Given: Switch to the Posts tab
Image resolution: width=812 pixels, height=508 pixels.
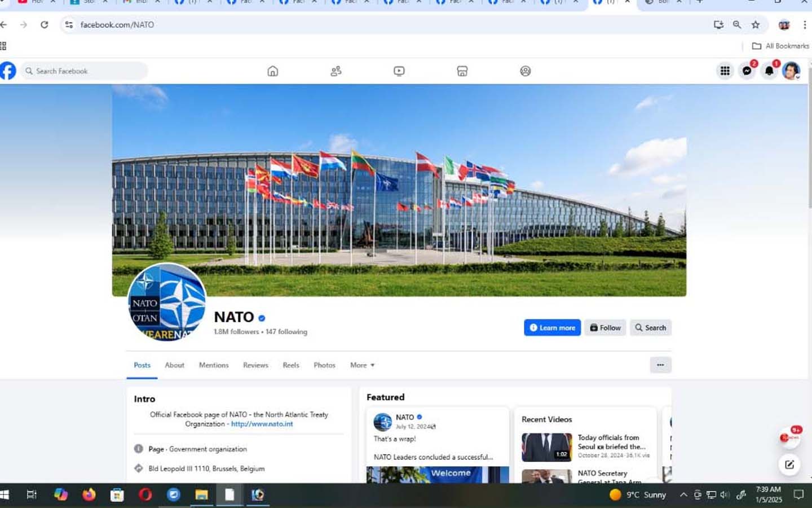Looking at the screenshot, I should coord(142,365).
